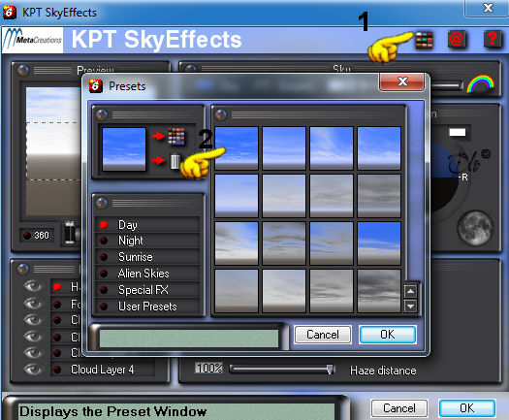
Task: Open the red question mark help icon
Action: (x=493, y=40)
